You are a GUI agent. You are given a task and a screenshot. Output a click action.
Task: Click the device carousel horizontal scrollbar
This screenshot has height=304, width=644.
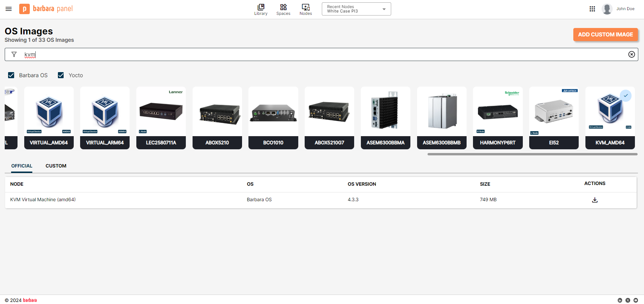532,154
